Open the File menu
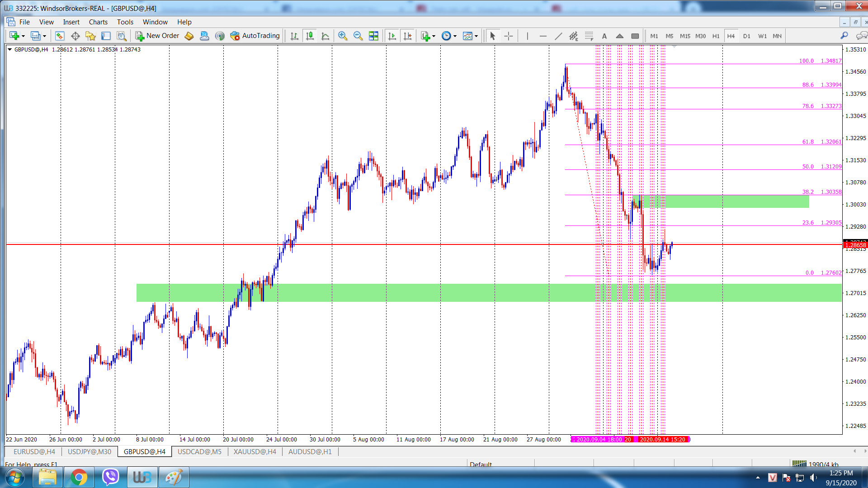 (24, 22)
